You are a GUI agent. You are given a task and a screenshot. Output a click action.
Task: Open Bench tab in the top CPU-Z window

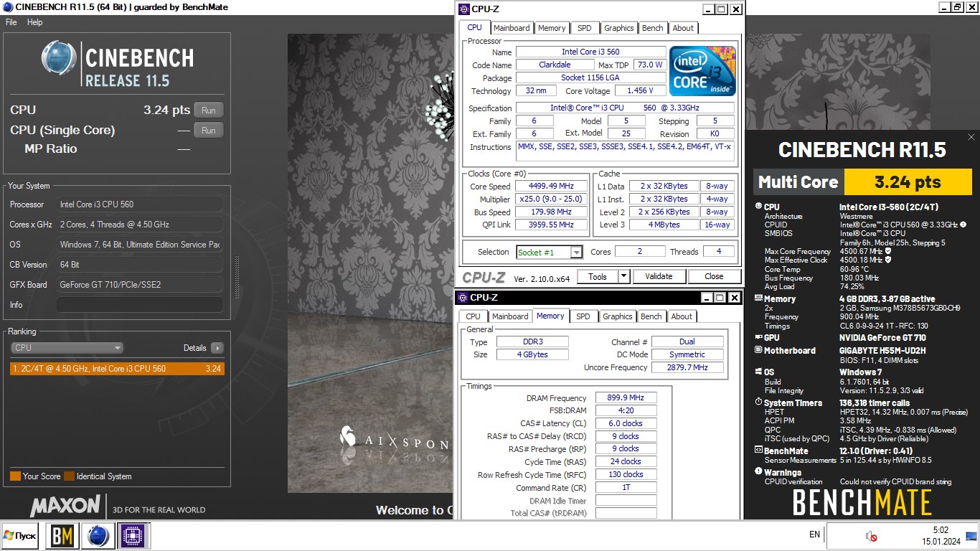click(653, 28)
